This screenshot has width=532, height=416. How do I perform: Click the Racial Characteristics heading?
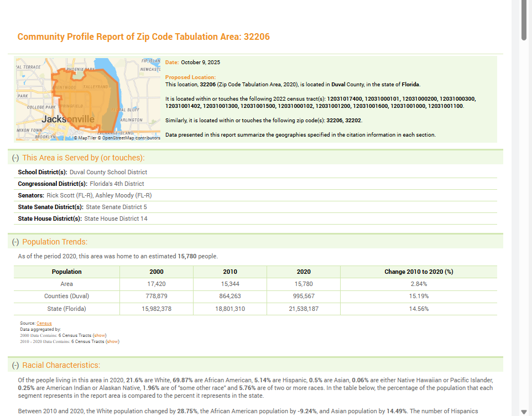click(61, 365)
